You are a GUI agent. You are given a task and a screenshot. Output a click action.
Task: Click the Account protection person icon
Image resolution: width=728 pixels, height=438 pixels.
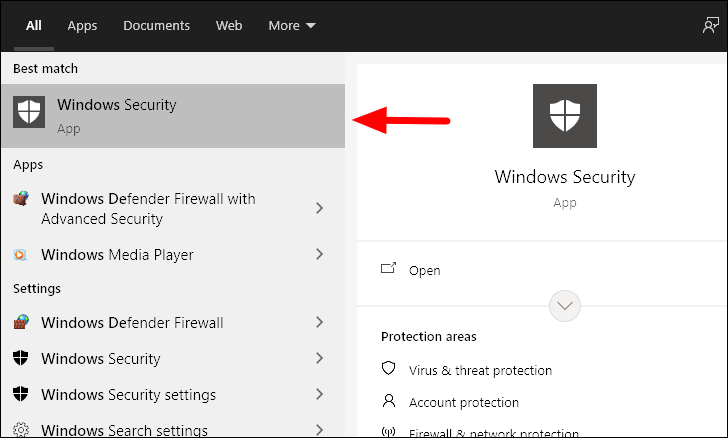(389, 400)
